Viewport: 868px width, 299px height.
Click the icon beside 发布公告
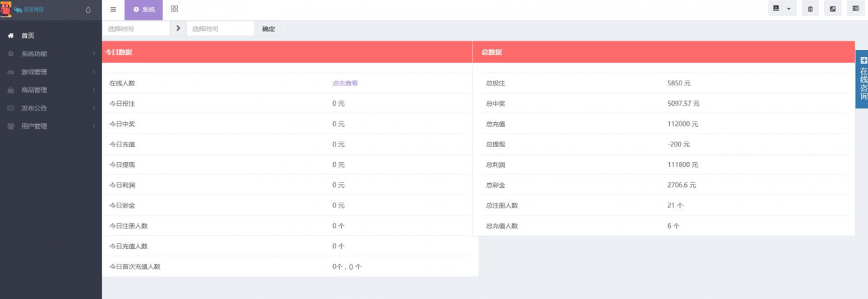tap(10, 108)
